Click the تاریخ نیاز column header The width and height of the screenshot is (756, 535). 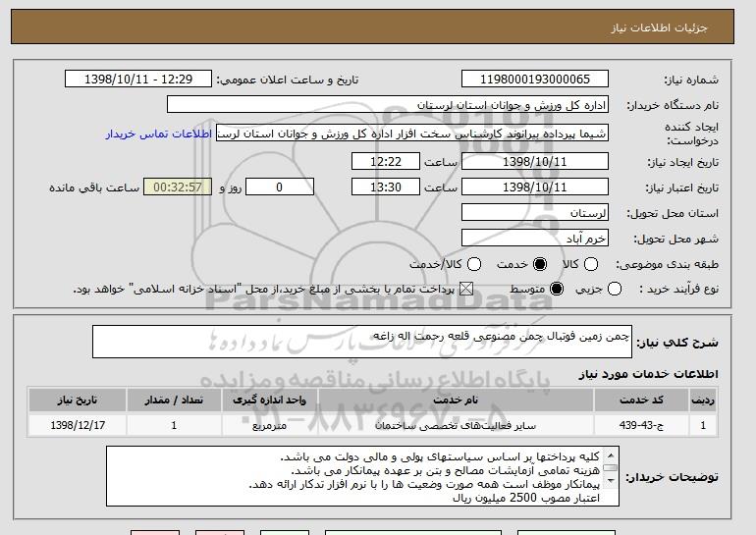pyautogui.click(x=78, y=401)
